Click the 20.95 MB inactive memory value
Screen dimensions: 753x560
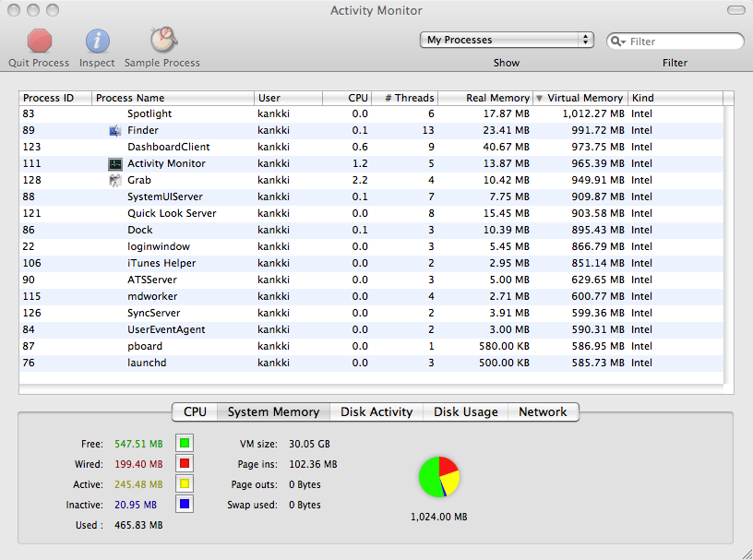pyautogui.click(x=136, y=505)
